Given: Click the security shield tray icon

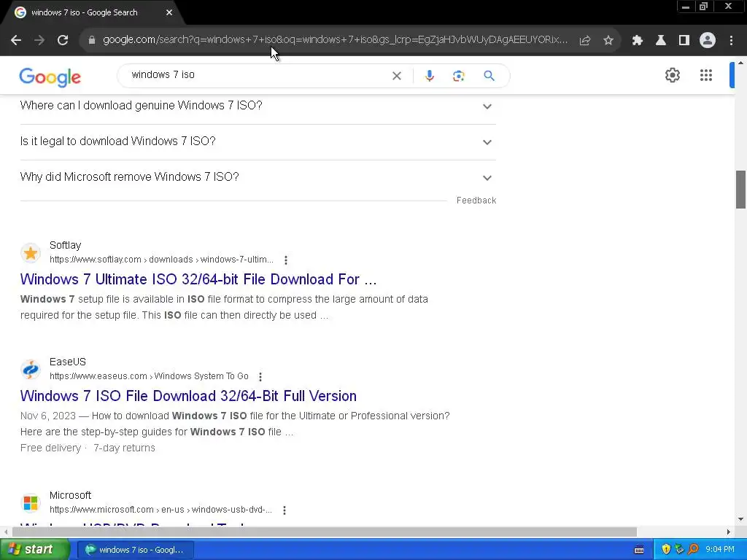Looking at the screenshot, I should click(x=666, y=550).
